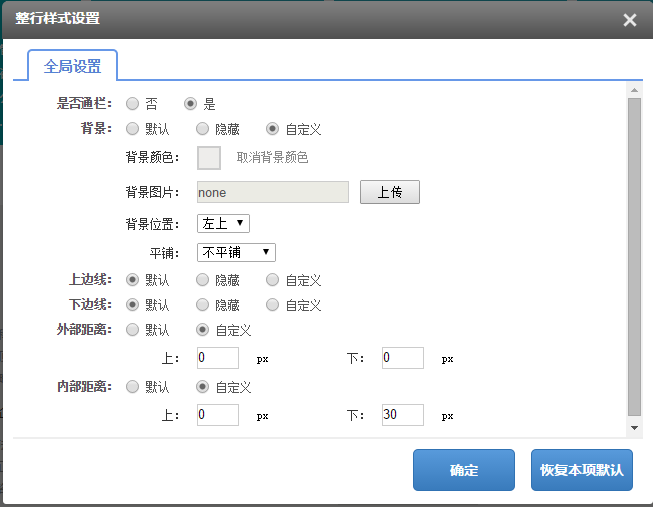Click the scrollbar down arrow

click(634, 427)
